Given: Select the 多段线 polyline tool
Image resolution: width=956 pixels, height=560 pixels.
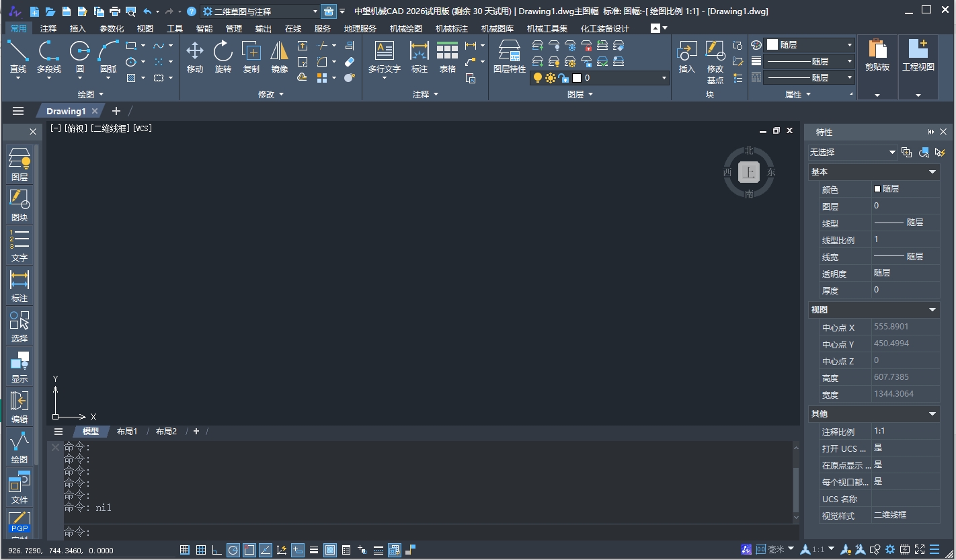Looking at the screenshot, I should 48,56.
